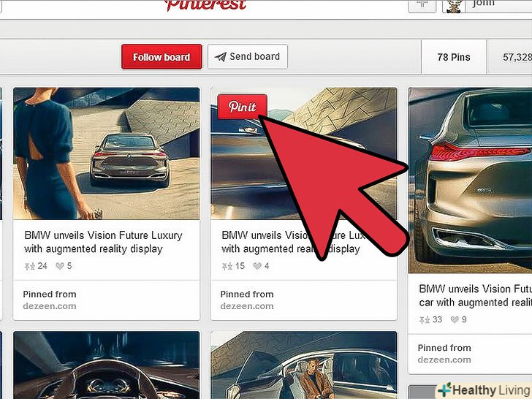Click the Pin it button on the car image
Screen dimensions: 532x399
coord(243,107)
